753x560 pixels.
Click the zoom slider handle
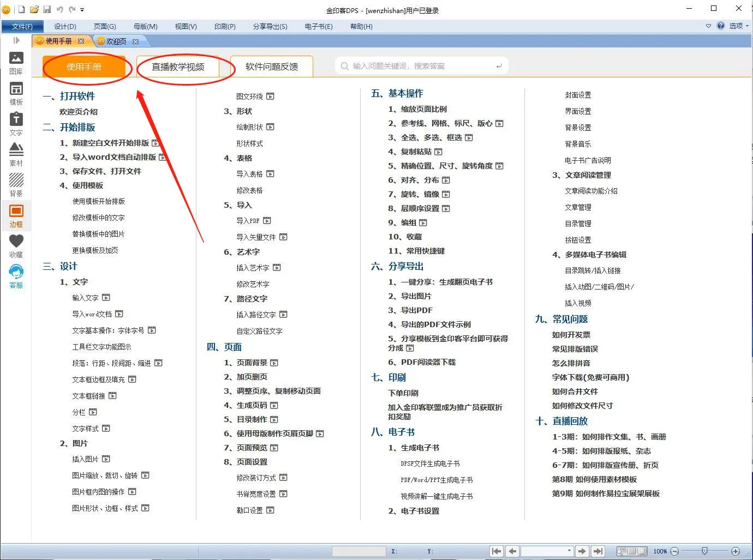tap(704, 551)
